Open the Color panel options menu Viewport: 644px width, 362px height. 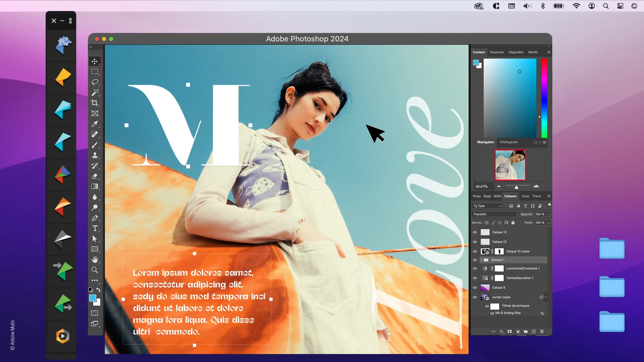click(549, 52)
